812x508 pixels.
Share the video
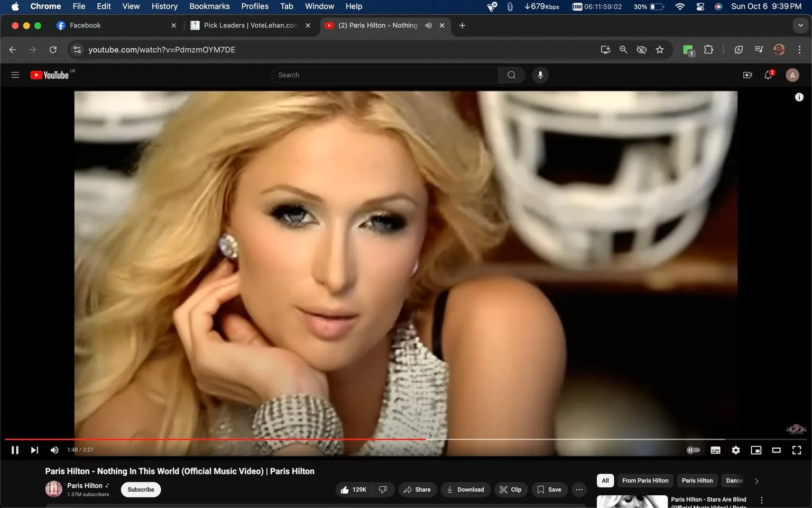coord(417,489)
